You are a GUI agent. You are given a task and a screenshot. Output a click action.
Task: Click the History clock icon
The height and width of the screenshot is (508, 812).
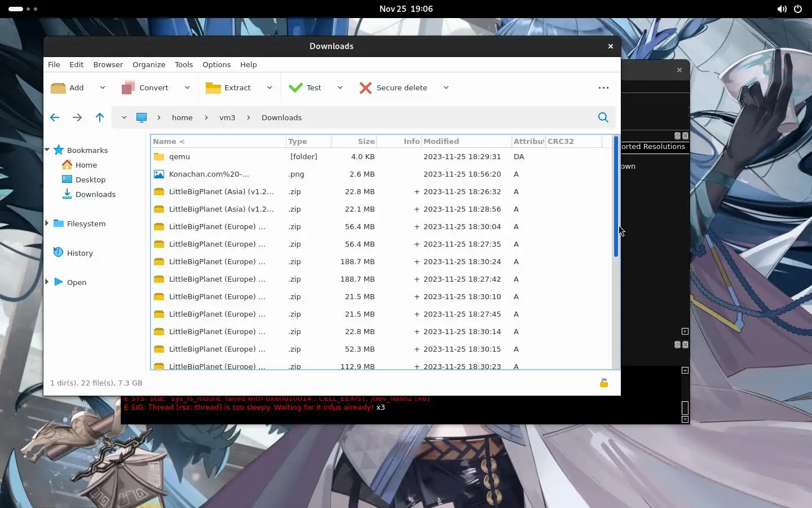pos(59,252)
